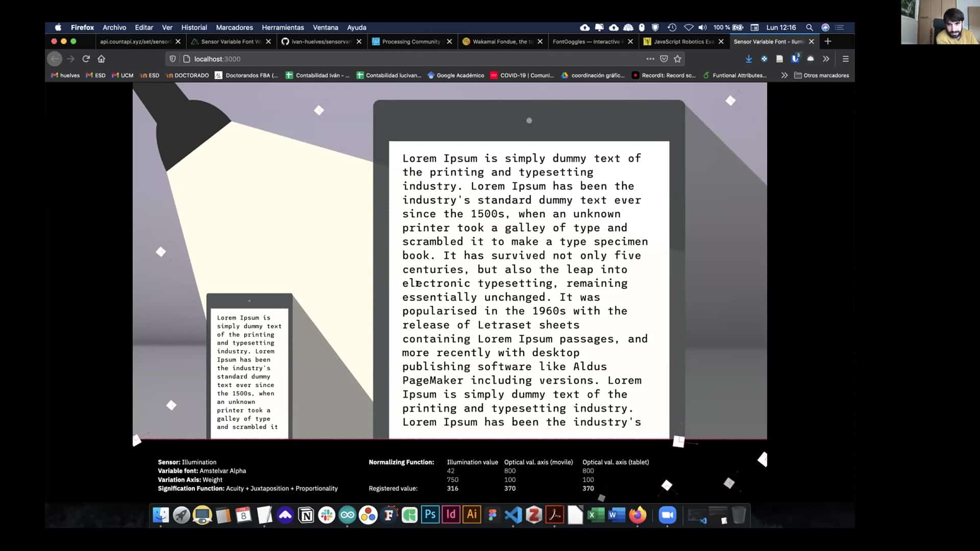Image resolution: width=980 pixels, height=551 pixels.
Task: Open the Marcadores menu
Action: [x=234, y=28]
